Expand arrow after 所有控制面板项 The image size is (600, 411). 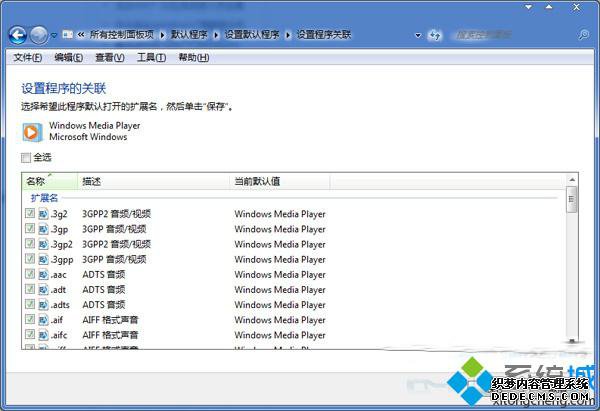click(162, 35)
